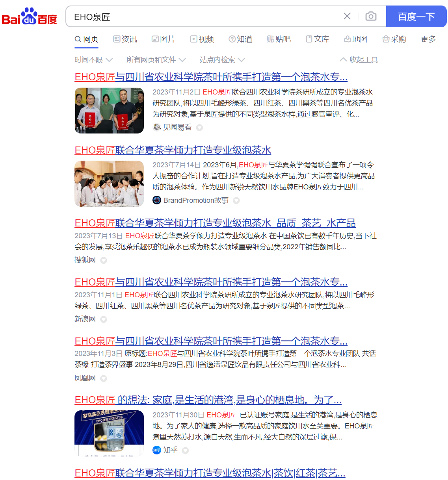Click the 知乎 source logo icon
The width and height of the screenshot is (448, 480).
(157, 450)
